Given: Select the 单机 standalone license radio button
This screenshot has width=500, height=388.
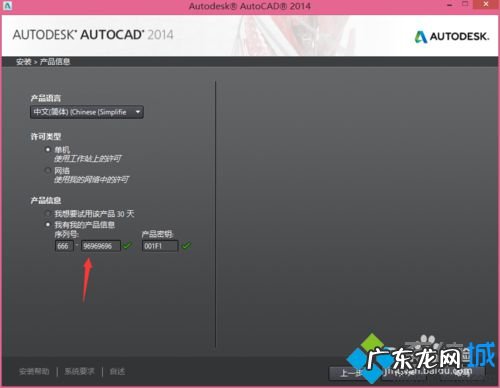Looking at the screenshot, I should 48,149.
